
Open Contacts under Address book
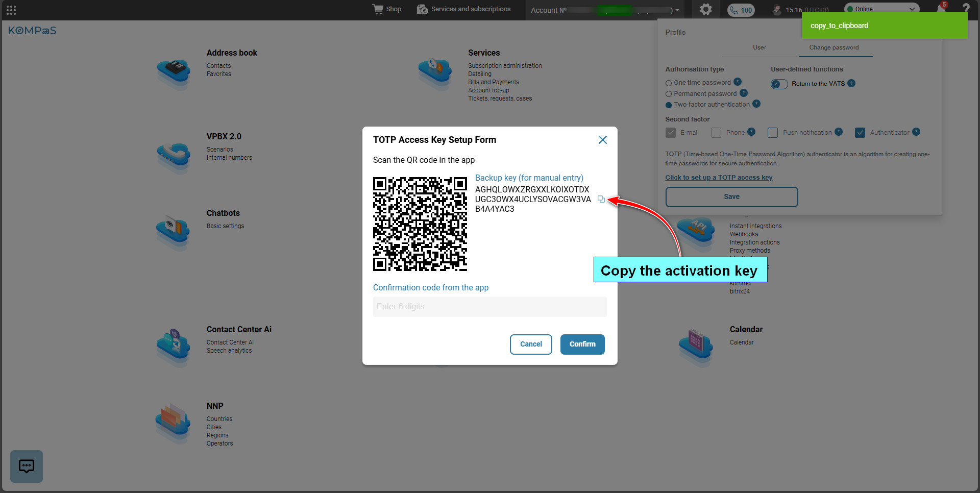218,66
